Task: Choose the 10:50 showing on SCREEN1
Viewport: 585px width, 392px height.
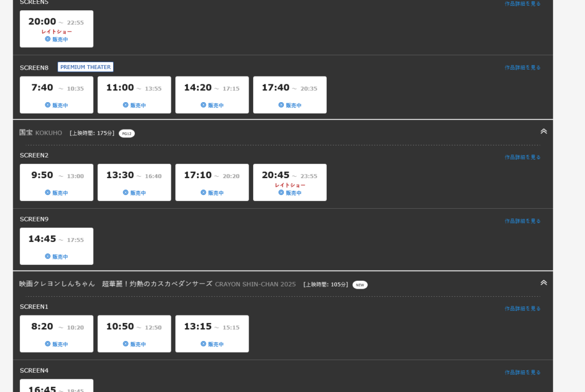Action: point(134,333)
